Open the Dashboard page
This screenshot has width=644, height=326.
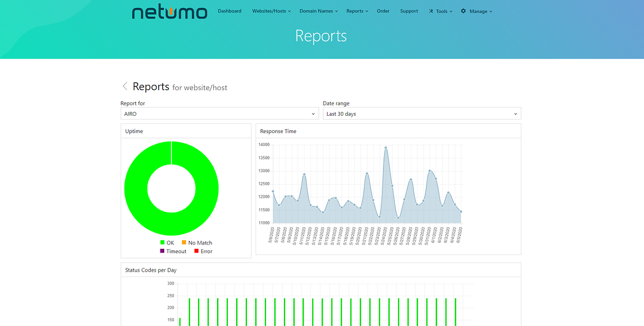pyautogui.click(x=230, y=11)
